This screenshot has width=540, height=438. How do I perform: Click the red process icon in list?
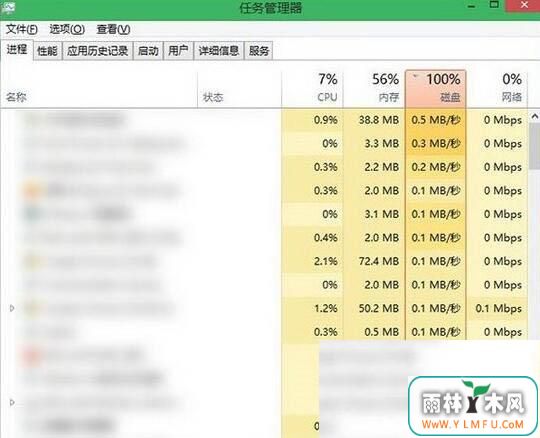pos(32,356)
